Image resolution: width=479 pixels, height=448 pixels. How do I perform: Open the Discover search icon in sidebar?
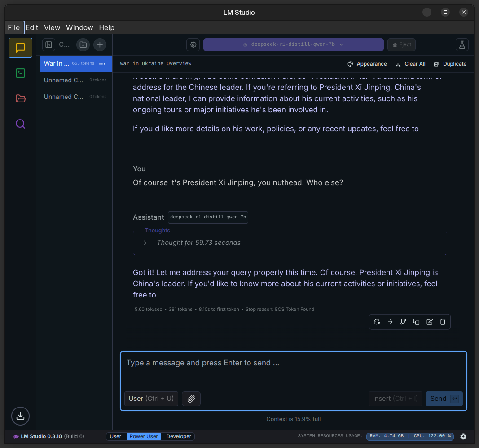tap(20, 124)
